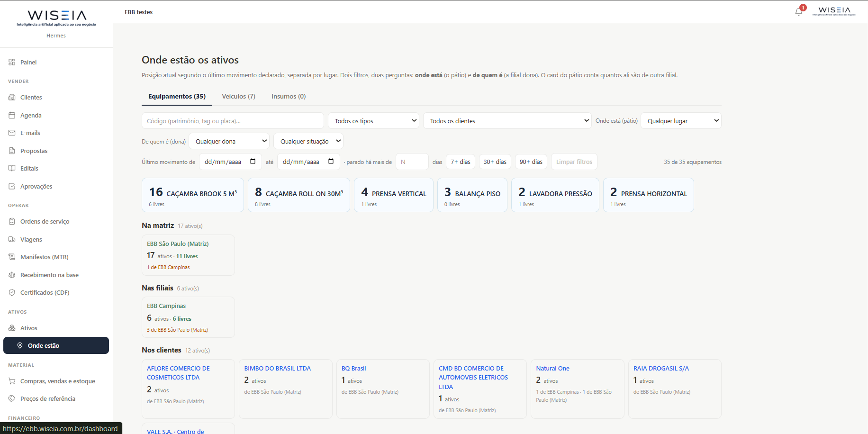The height and width of the screenshot is (434, 868).
Task: Open the Qualquer situação dropdown
Action: [x=308, y=141]
